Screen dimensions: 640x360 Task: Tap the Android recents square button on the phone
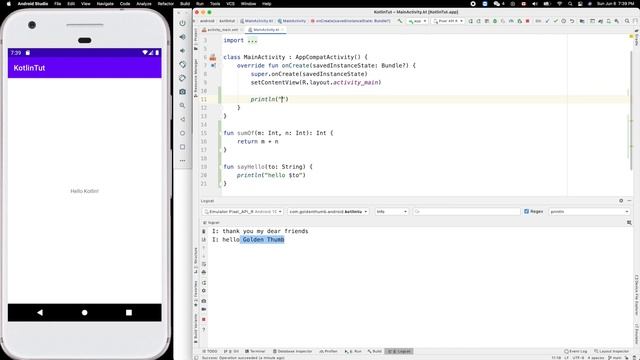129,313
